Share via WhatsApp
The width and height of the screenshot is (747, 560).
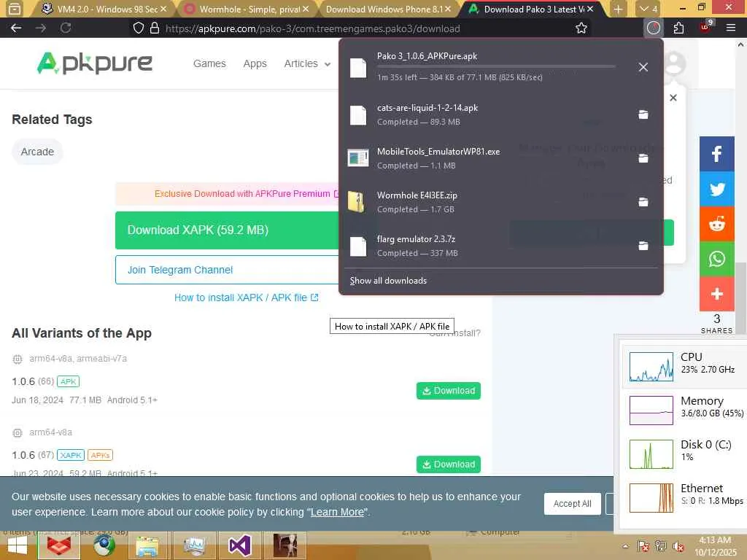click(x=716, y=259)
